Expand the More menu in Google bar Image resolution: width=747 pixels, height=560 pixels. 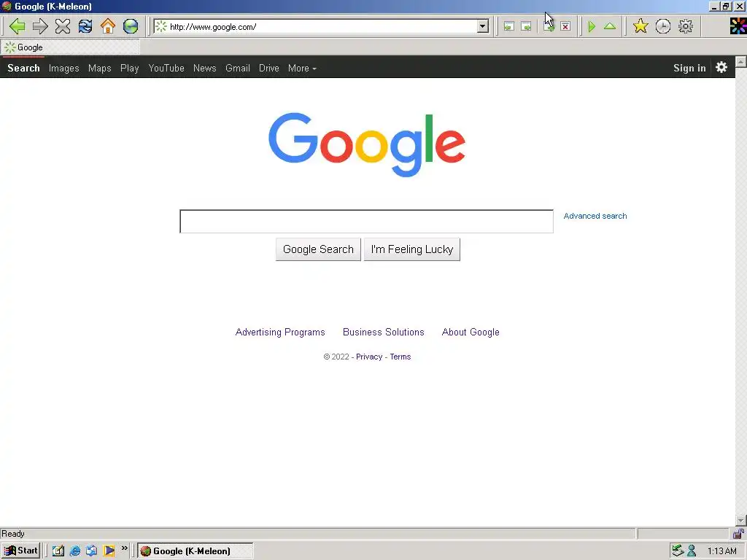point(302,68)
